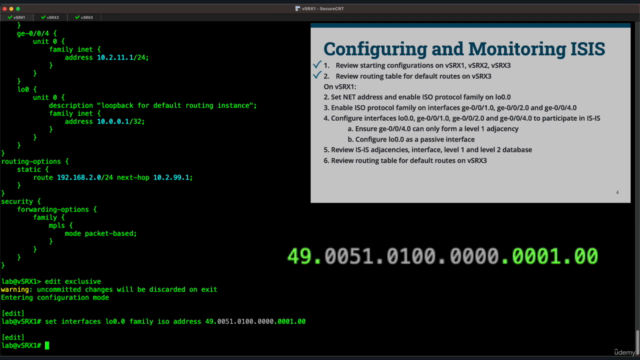Click the 'routing-options {' line

35,162
